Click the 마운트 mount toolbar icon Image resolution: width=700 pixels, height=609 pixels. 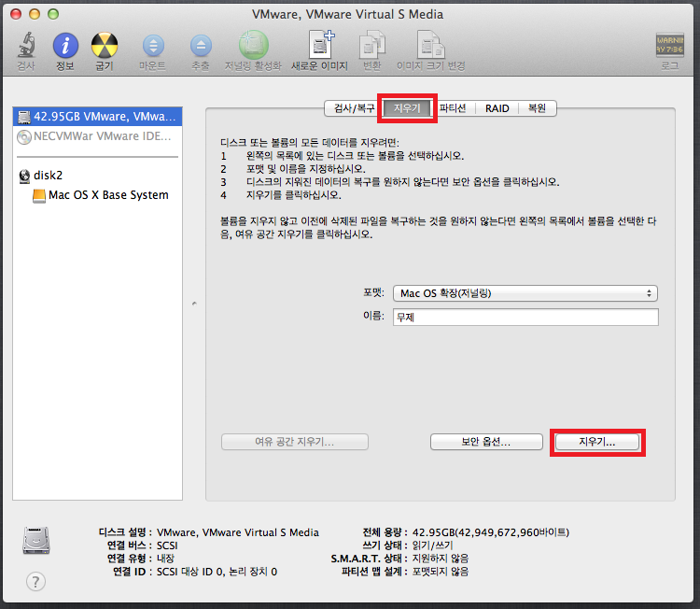153,46
